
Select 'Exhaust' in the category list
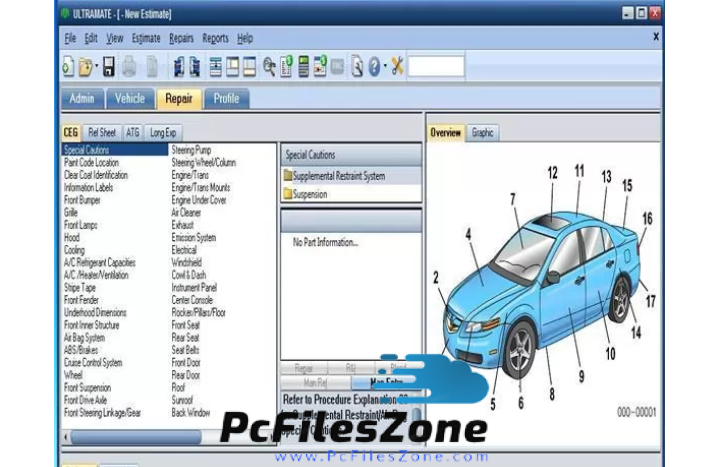[x=183, y=225]
